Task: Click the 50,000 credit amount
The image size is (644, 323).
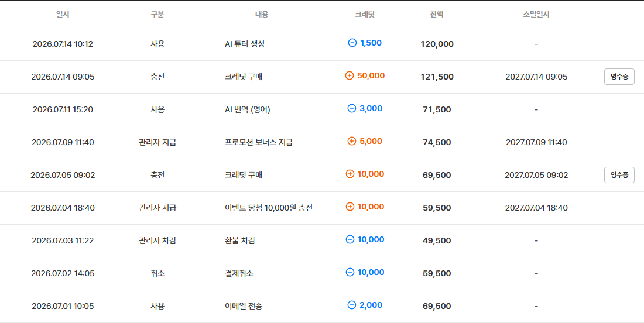Action: tap(371, 76)
